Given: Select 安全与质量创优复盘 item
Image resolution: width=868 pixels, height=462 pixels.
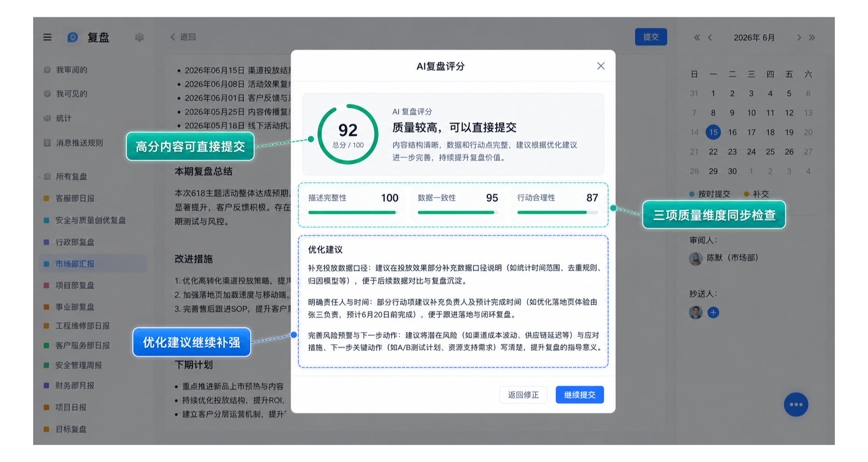Looking at the screenshot, I should [x=91, y=220].
